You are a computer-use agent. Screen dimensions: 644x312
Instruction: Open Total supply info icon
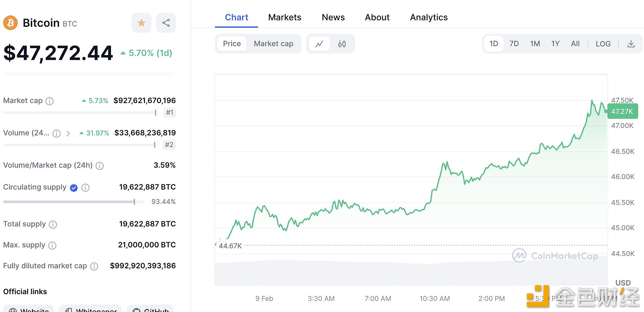pyautogui.click(x=53, y=224)
